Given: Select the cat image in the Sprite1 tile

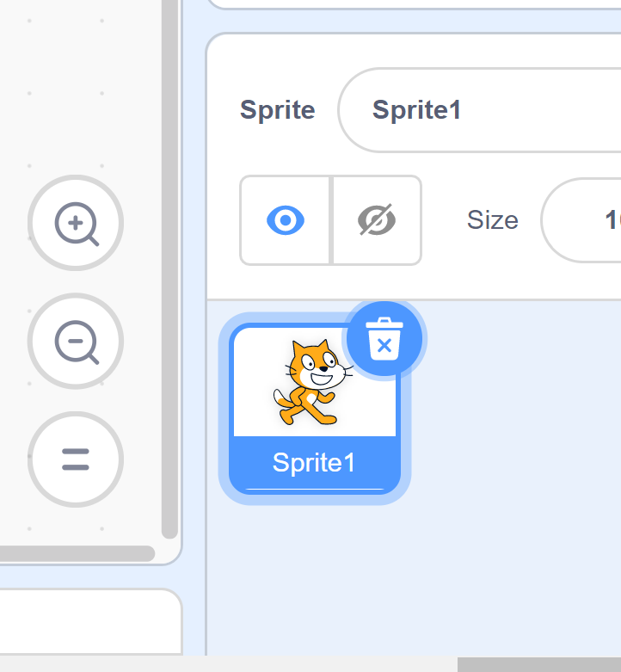Looking at the screenshot, I should coord(314,382).
